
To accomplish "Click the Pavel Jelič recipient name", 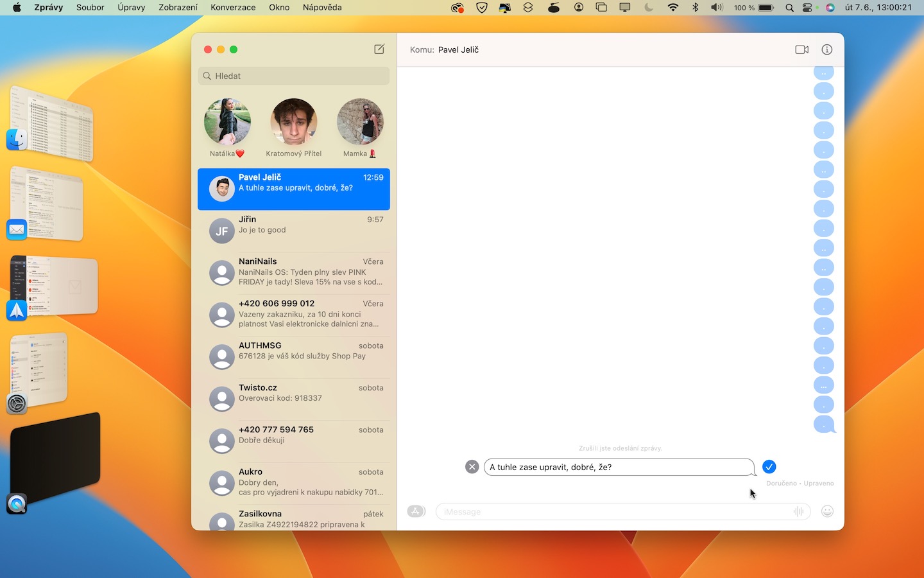I will click(x=458, y=49).
